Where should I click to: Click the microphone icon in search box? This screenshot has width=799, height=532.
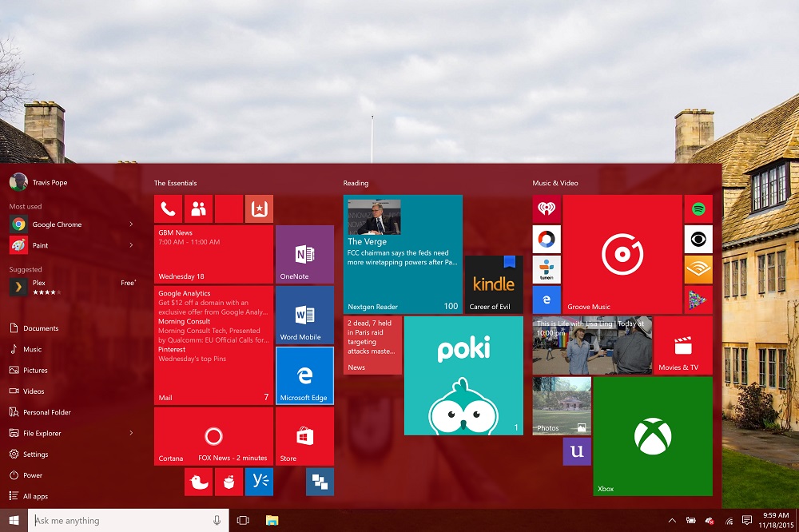tap(217, 521)
